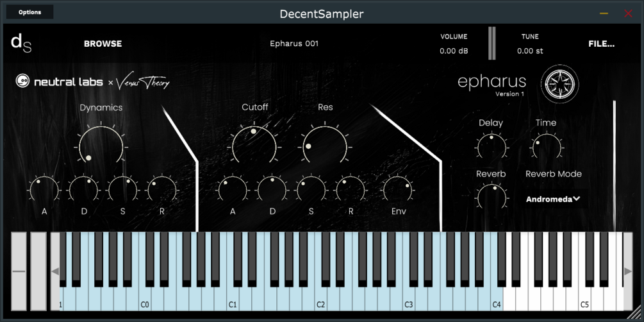Click the 0.00 st tune value
644x322 pixels.
tap(530, 51)
